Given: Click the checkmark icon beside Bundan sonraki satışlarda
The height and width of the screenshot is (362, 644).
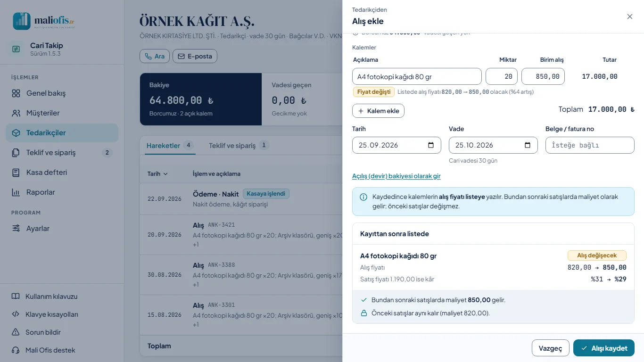Looking at the screenshot, I should 363,300.
